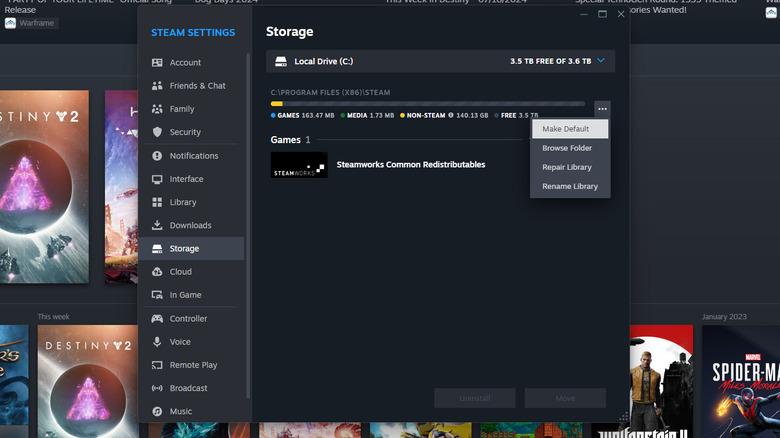Click the Music note icon

pyautogui.click(x=157, y=412)
